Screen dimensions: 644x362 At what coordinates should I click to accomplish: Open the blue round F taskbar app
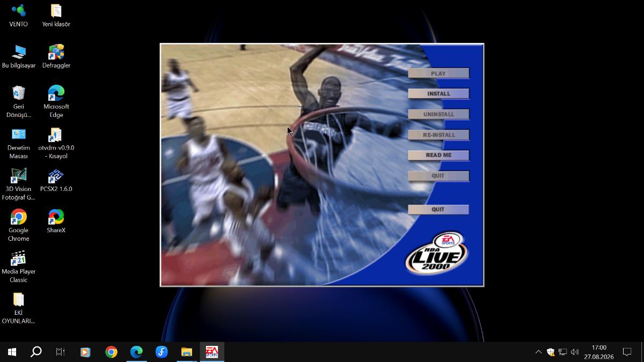click(162, 352)
